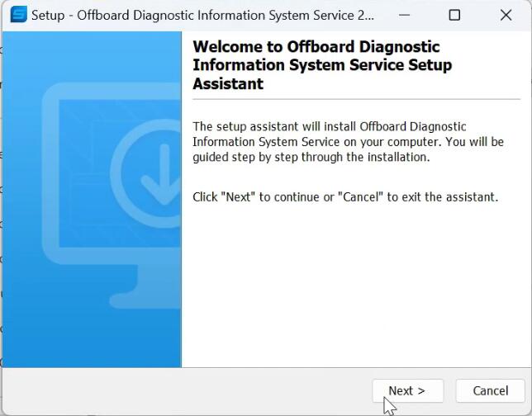Click the window title 'Setup - Offboard Diagnostic Information System Service'
Viewport: 532px width, 416px height.
(202, 15)
